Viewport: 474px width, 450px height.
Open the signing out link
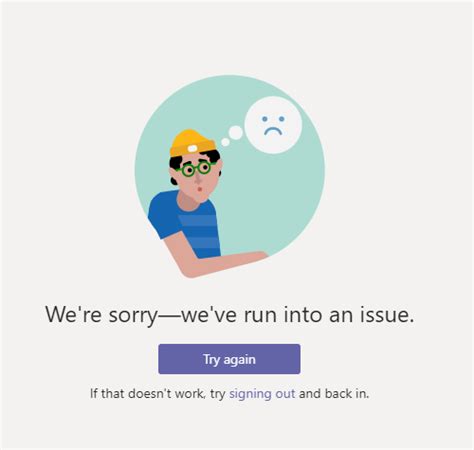(262, 394)
